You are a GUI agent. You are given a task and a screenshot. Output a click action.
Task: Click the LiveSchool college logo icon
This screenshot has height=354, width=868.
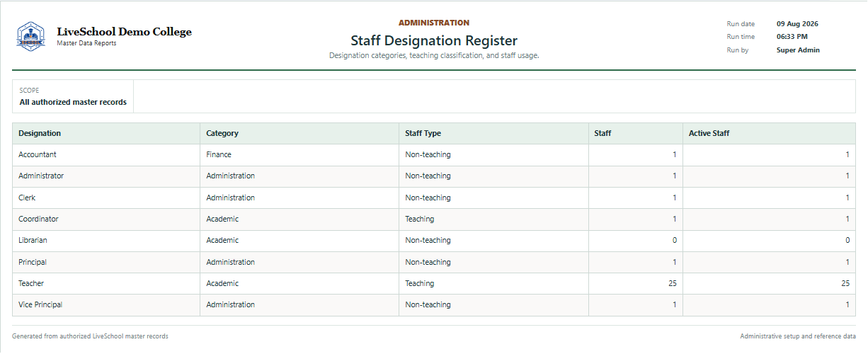click(30, 36)
